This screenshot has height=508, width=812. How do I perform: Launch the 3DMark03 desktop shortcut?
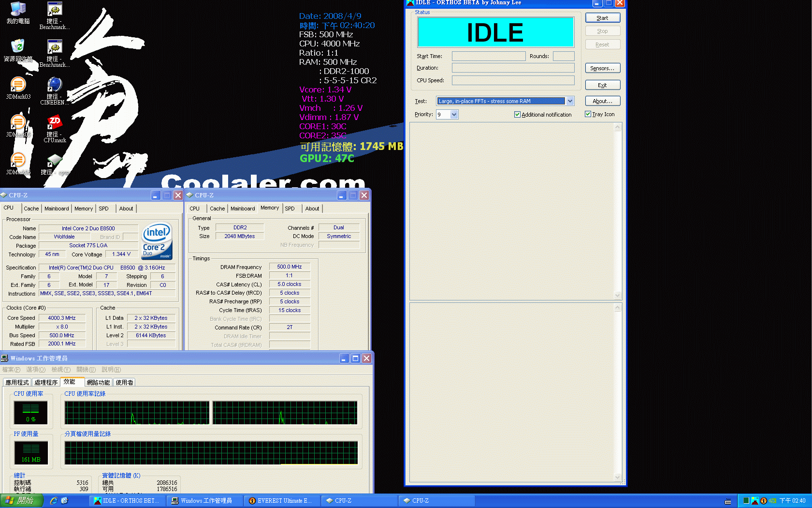18,88
